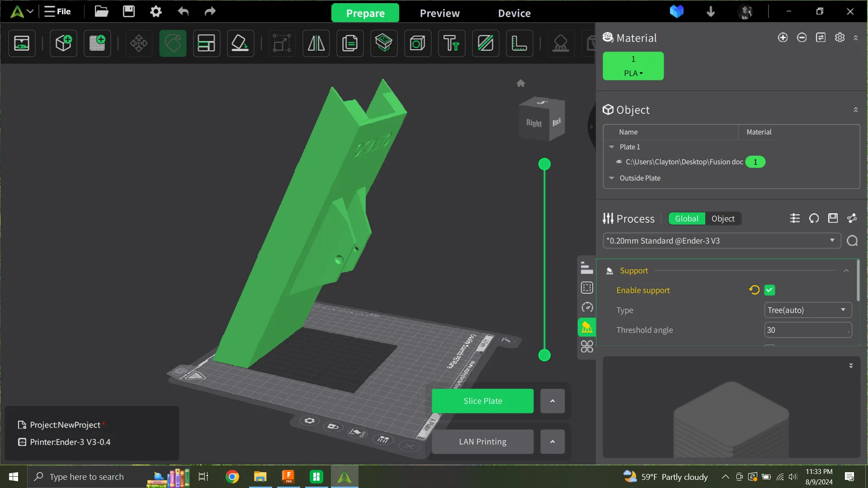Switch to the Preview tab
Image resolution: width=868 pixels, height=488 pixels.
(x=439, y=13)
